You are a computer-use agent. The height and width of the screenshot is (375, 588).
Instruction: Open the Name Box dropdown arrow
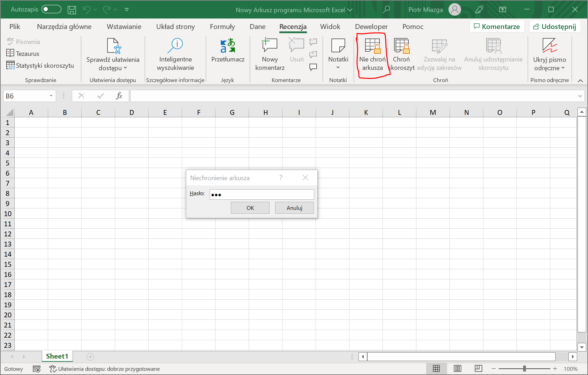pos(51,96)
